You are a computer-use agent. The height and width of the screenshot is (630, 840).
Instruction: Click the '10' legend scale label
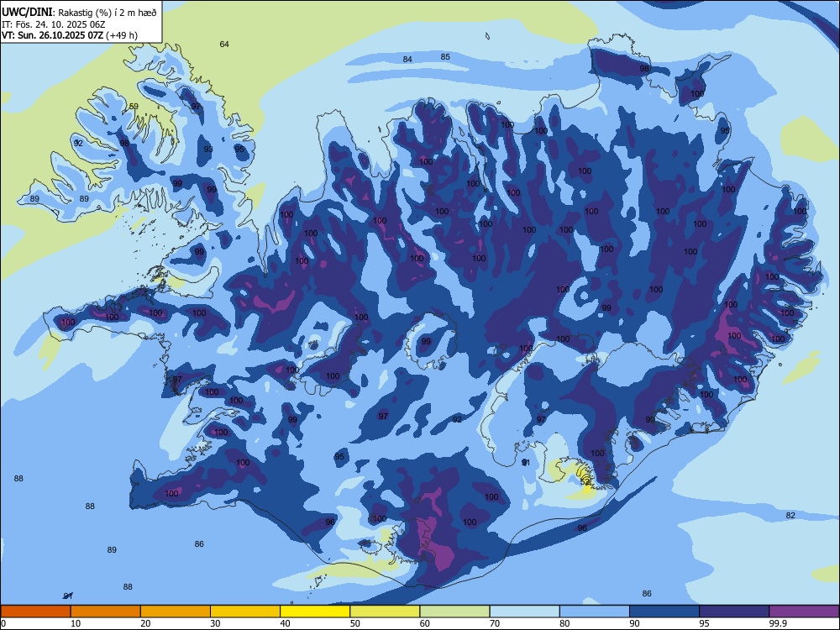[76, 623]
